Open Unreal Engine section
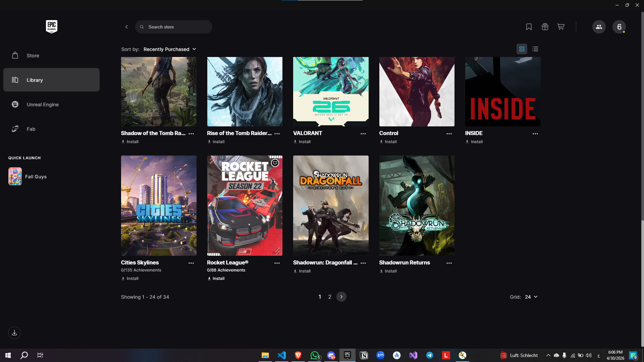Image resolution: width=644 pixels, height=362 pixels. (51, 105)
